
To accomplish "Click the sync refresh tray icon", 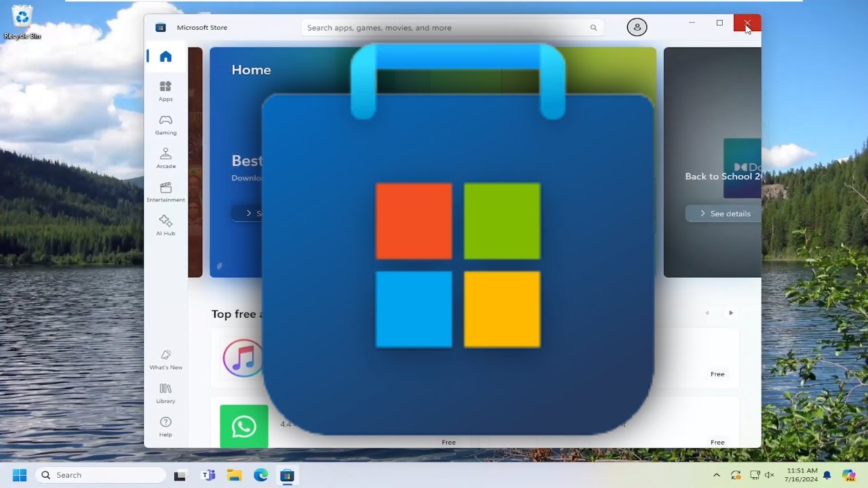I will coord(736,475).
